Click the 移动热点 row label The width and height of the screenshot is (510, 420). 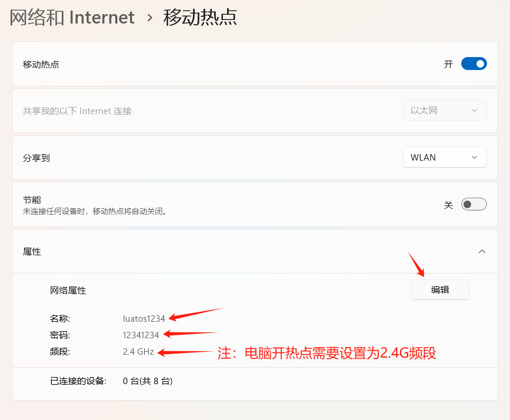tap(41, 65)
